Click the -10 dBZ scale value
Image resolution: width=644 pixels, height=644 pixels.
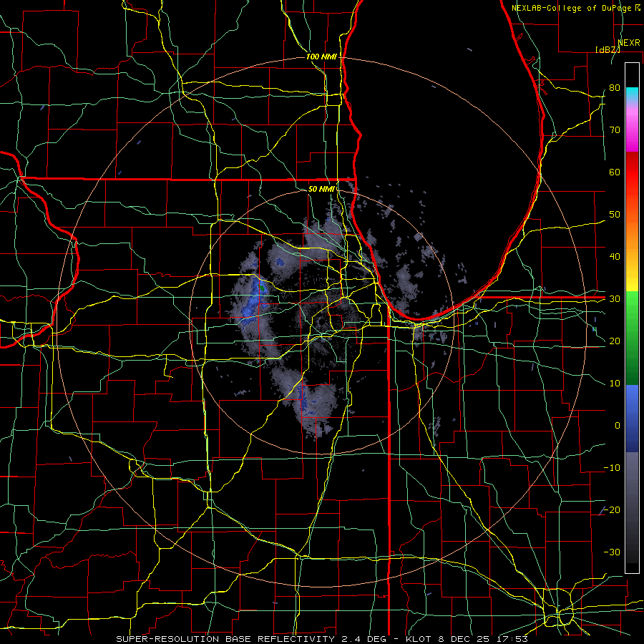click(x=612, y=468)
